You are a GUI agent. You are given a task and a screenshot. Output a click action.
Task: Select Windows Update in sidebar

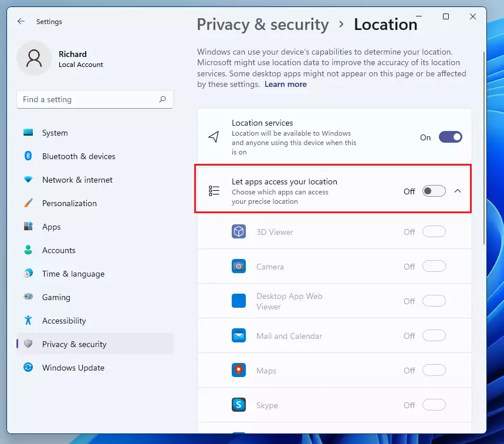95,368
